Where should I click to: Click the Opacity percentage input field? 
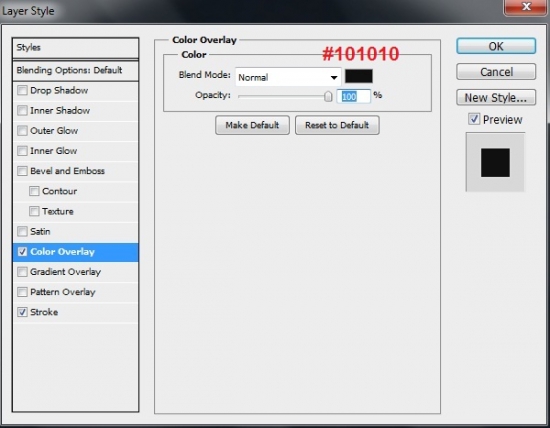pyautogui.click(x=353, y=96)
